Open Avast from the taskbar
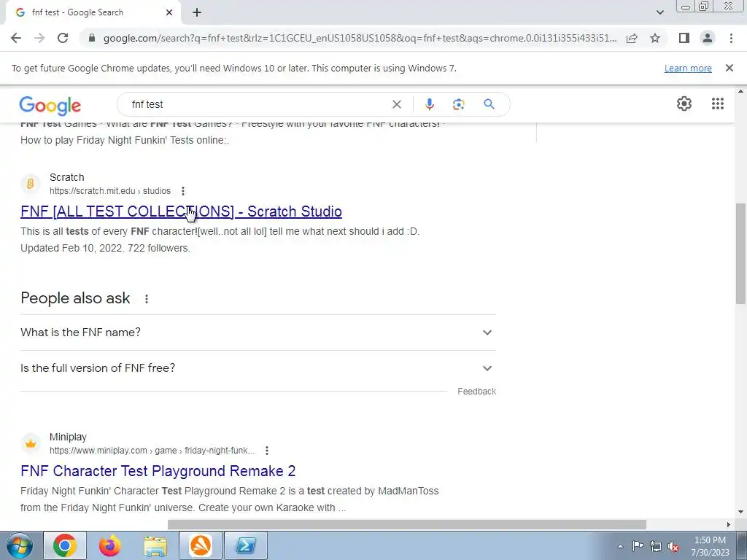This screenshot has width=747, height=560. (201, 545)
